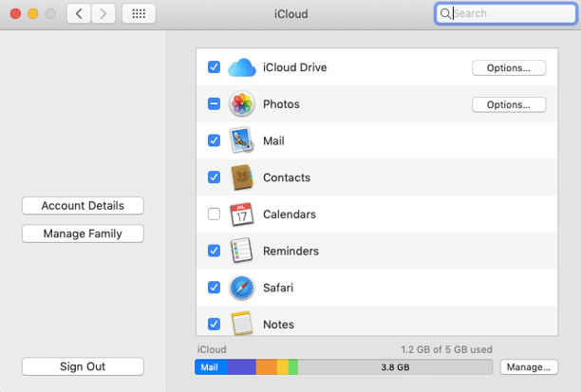Click the Mail stamp icon
Image resolution: width=581 pixels, height=392 pixels.
(241, 140)
